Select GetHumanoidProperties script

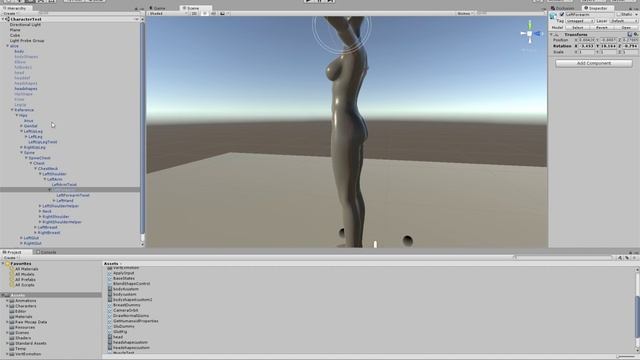[136, 321]
